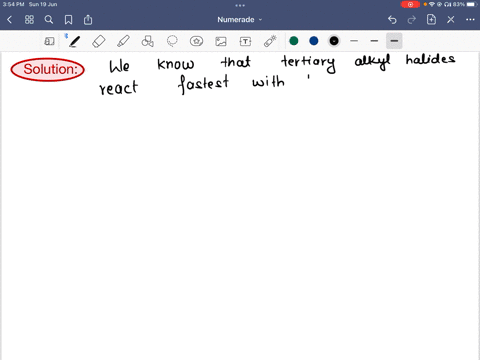Tap the handwritten word tertiary

pyautogui.click(x=309, y=64)
